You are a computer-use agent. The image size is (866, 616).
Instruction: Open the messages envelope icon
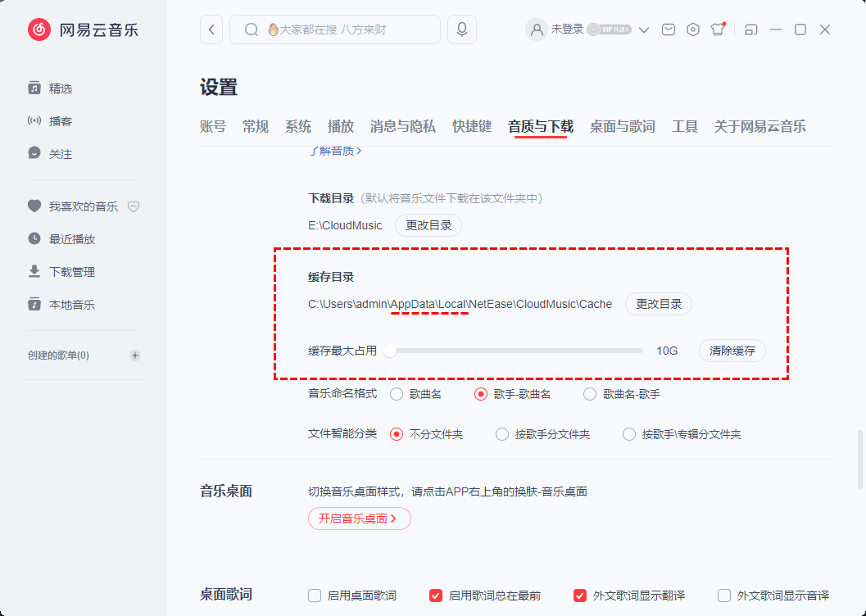point(669,29)
